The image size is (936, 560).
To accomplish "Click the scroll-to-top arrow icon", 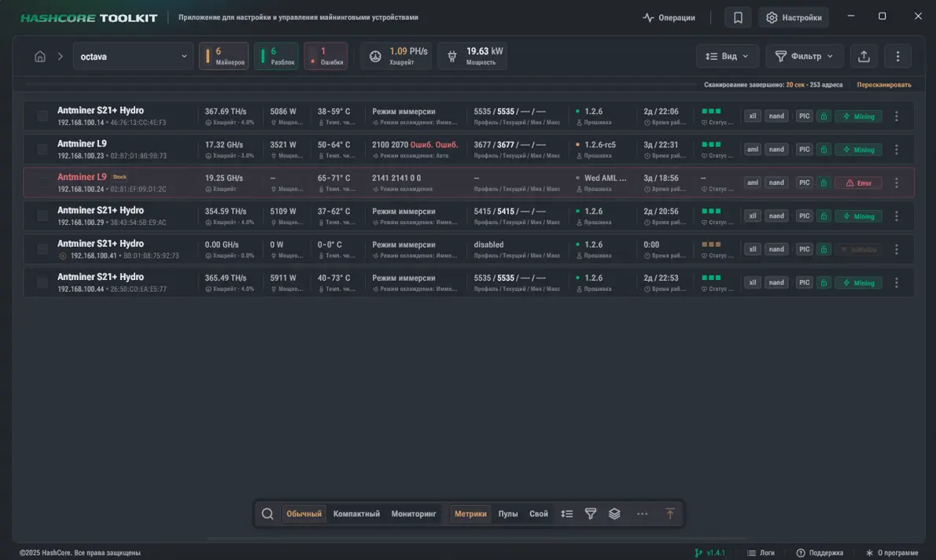I will click(670, 514).
